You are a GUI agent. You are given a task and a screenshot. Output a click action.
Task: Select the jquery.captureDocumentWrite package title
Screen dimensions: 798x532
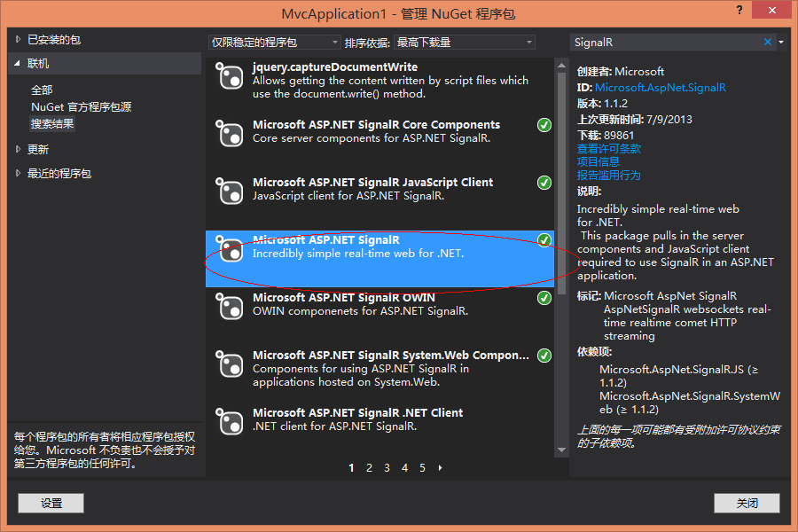pyautogui.click(x=335, y=66)
